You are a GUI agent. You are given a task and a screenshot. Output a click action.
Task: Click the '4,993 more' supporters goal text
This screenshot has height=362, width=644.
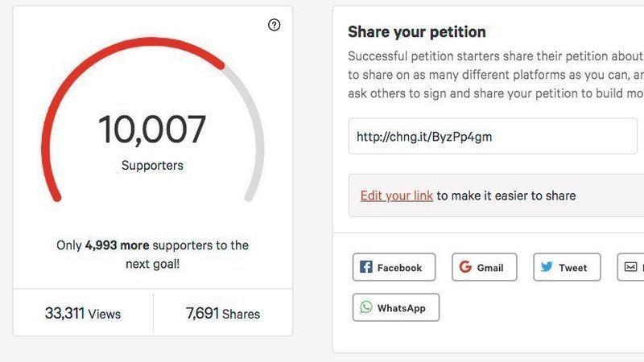tap(117, 245)
